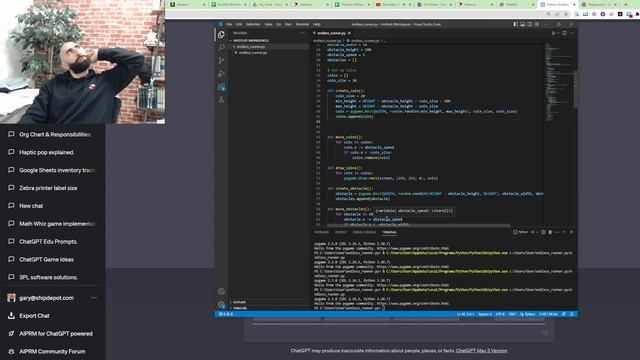Viewport: 640px width, 360px height.
Task: Click the ChatGPT send message arrow
Action: tap(545, 333)
